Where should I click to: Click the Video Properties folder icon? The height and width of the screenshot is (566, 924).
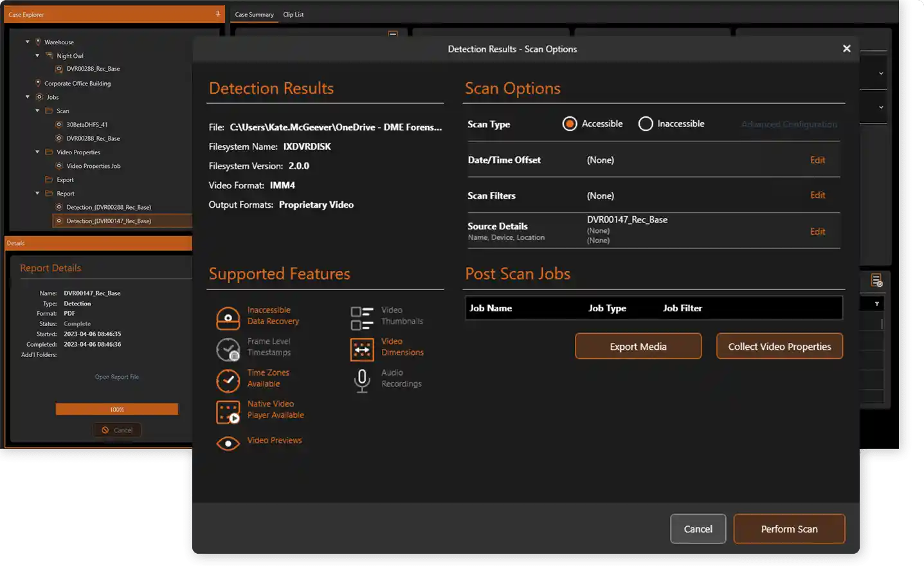[49, 152]
